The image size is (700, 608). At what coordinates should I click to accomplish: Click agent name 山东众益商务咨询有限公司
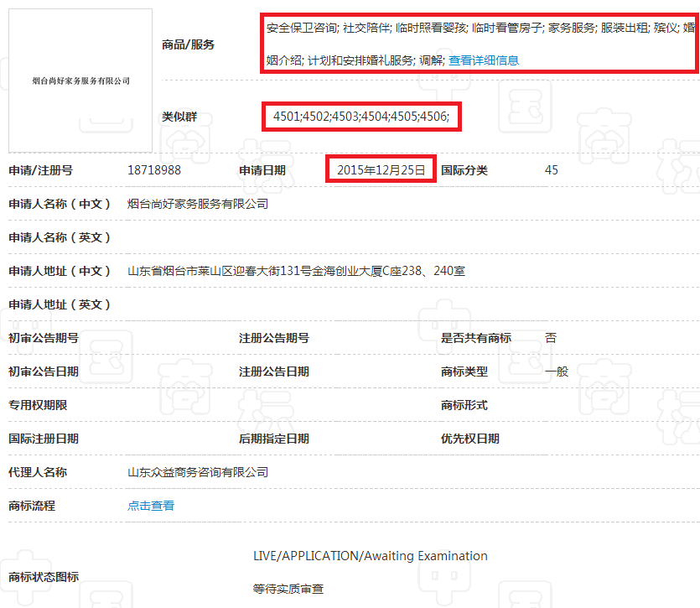[198, 472]
